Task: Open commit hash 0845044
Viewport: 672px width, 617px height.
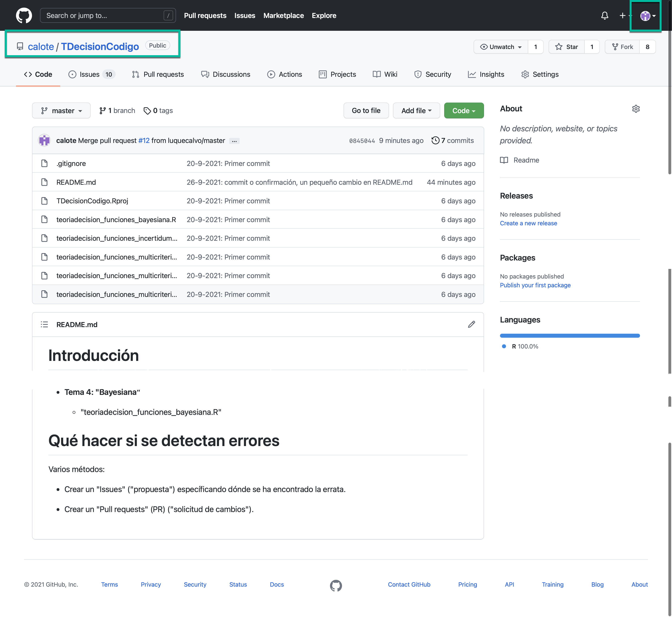Action: [x=362, y=141]
